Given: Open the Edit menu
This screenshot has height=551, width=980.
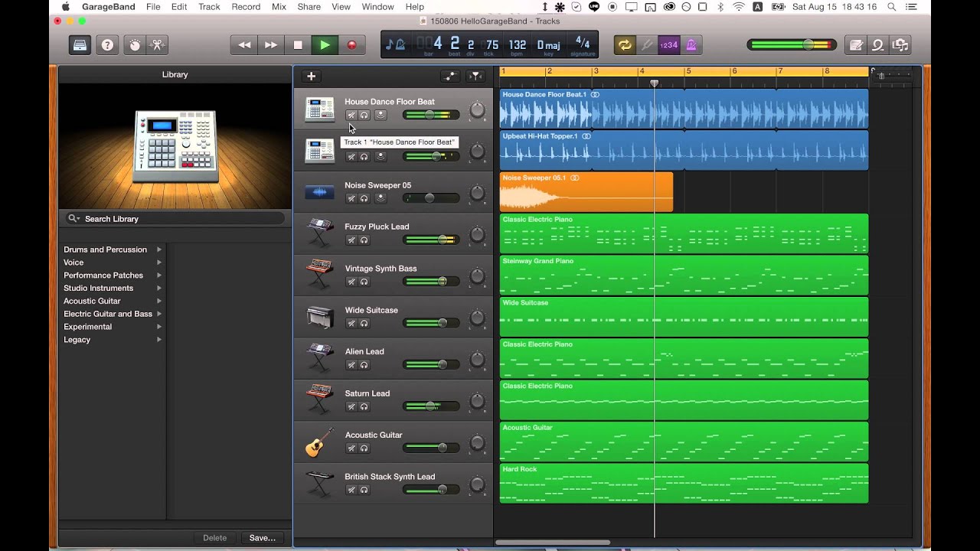Looking at the screenshot, I should point(179,7).
